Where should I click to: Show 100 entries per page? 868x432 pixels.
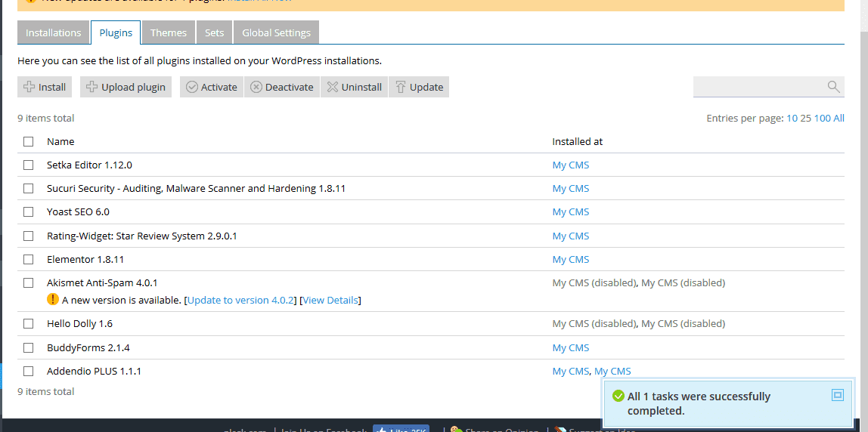tap(822, 119)
